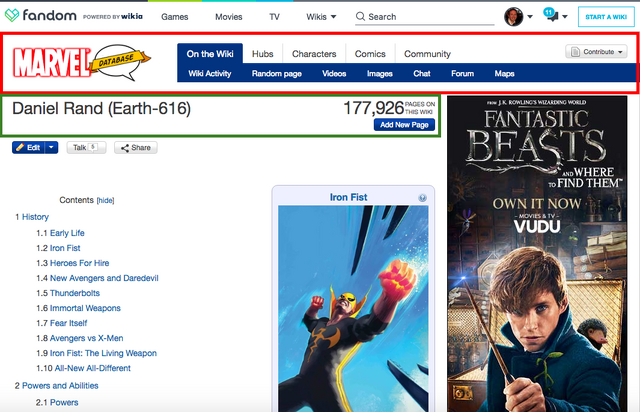
Task: Open the notifications speech bubble icon
Action: (551, 15)
